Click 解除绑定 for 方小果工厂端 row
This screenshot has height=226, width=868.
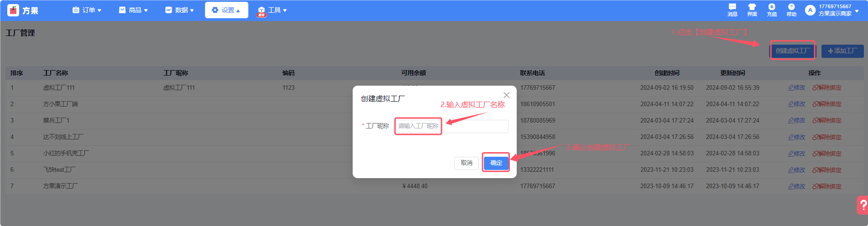(827, 104)
